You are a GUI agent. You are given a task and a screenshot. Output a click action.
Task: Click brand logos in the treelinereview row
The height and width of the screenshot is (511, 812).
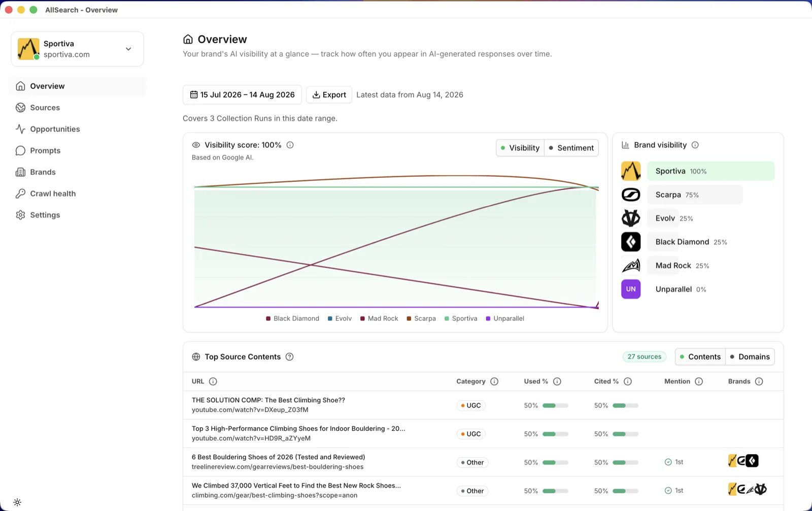pyautogui.click(x=743, y=461)
